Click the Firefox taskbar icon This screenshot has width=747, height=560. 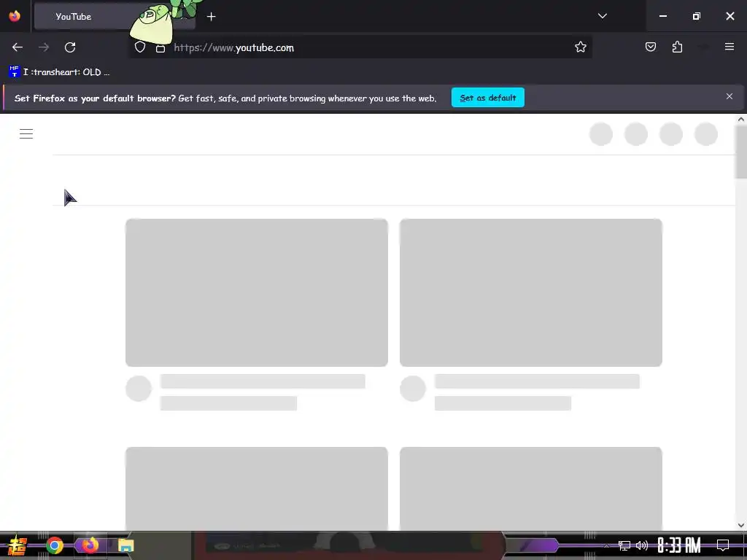pos(90,545)
